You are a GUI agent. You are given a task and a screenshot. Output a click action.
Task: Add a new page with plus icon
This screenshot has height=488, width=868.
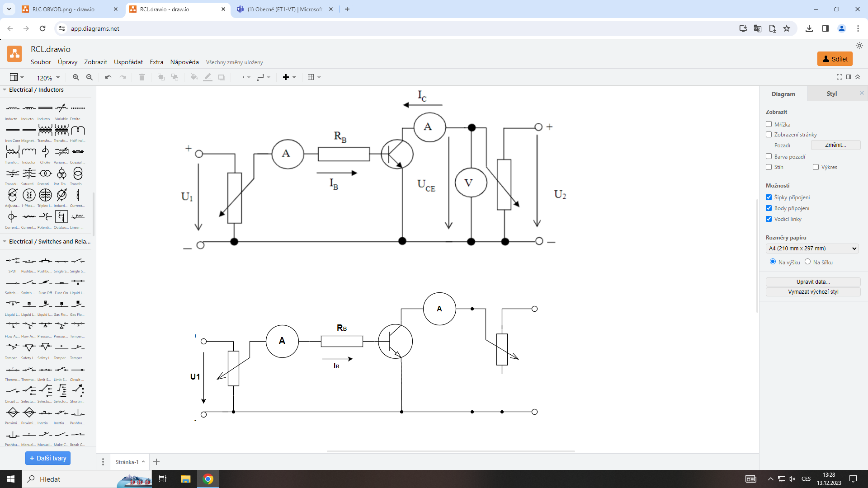tap(156, 462)
